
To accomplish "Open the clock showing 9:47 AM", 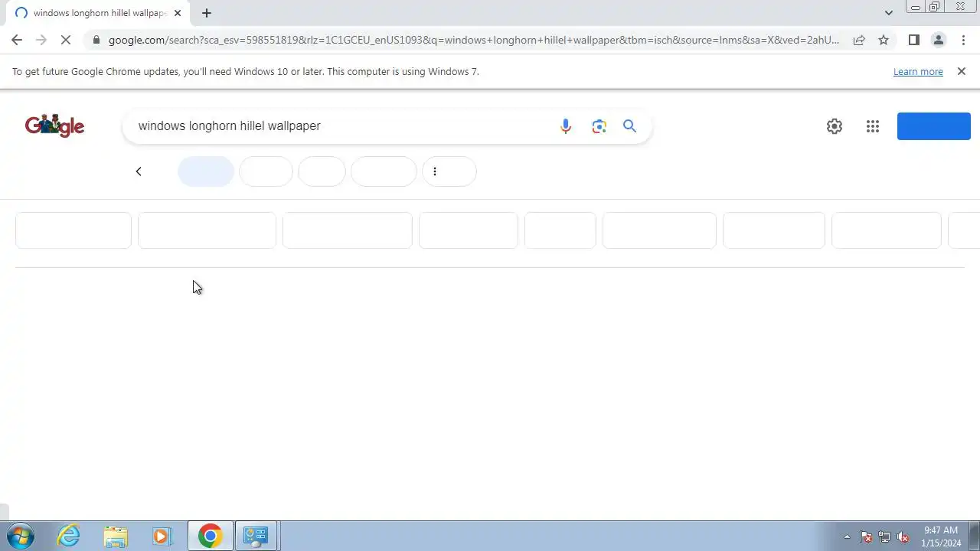I will pos(941,536).
